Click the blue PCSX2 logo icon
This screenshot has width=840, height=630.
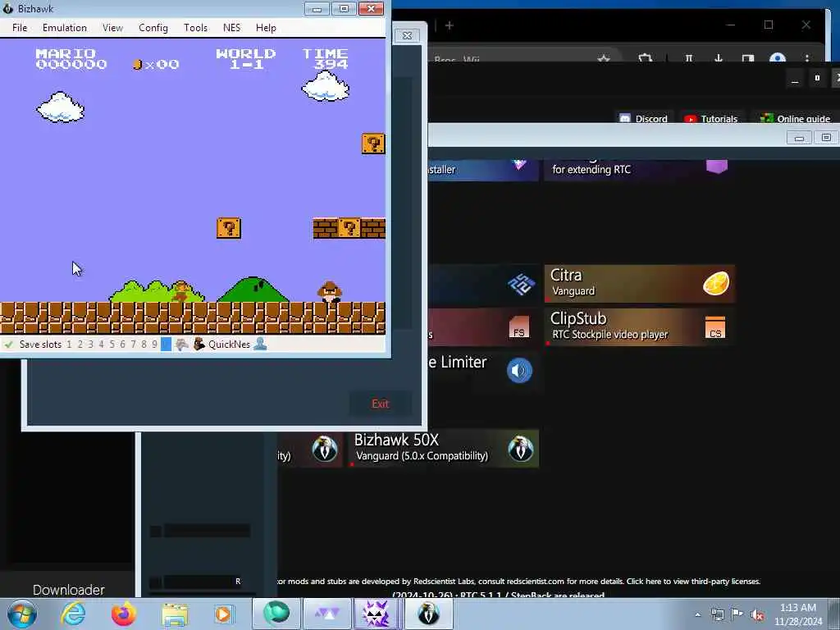click(x=521, y=284)
